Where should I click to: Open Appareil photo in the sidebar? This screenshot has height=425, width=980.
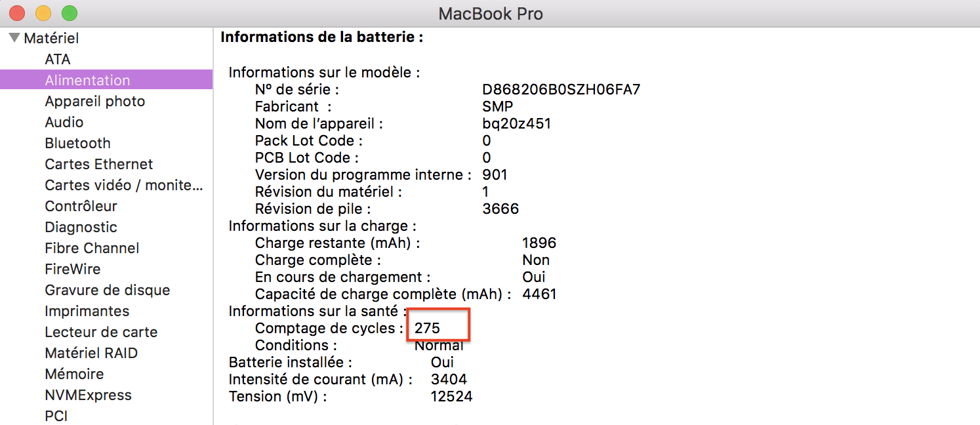94,101
